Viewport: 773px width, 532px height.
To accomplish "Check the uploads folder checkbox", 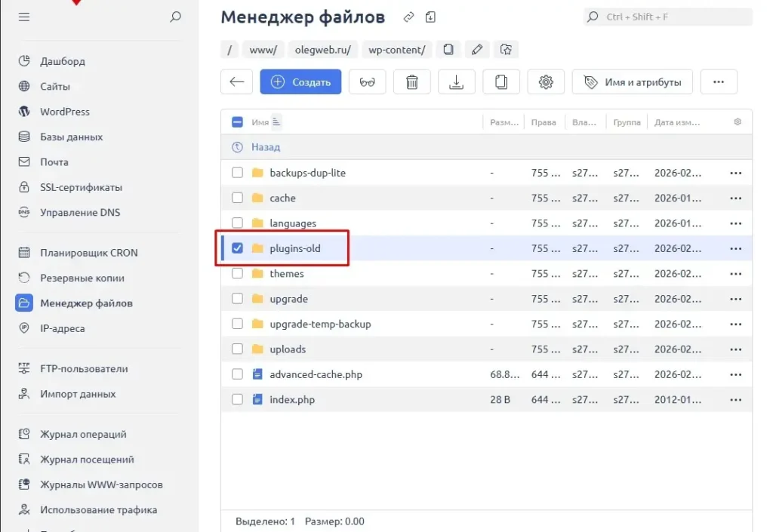I will 237,349.
